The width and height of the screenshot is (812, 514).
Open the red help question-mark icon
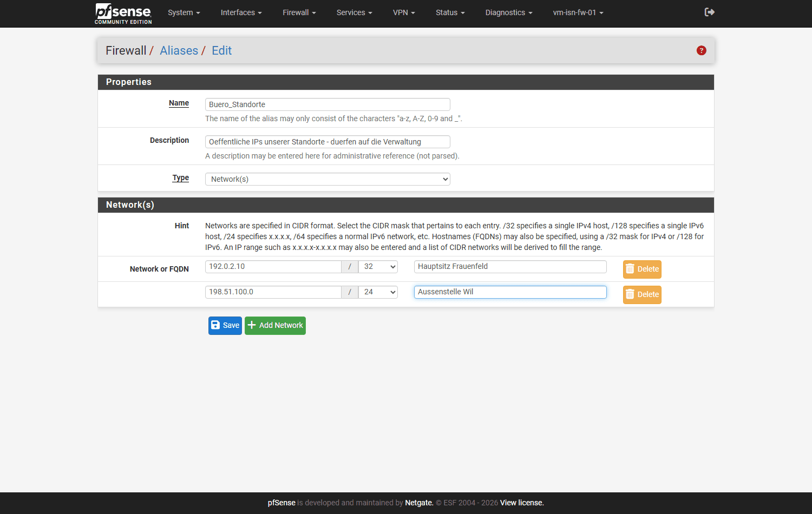pyautogui.click(x=702, y=50)
